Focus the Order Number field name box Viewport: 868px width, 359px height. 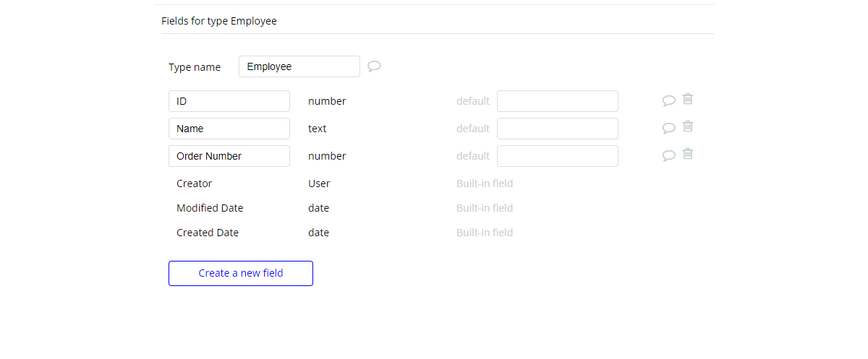click(x=229, y=156)
